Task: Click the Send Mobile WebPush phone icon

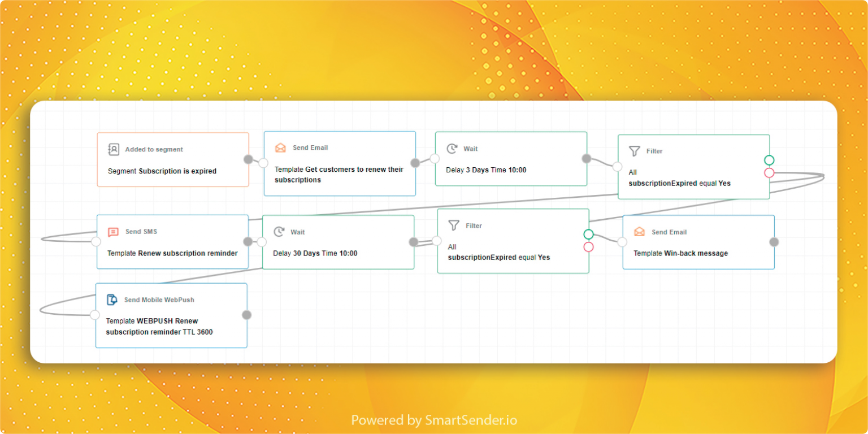Action: (x=112, y=300)
